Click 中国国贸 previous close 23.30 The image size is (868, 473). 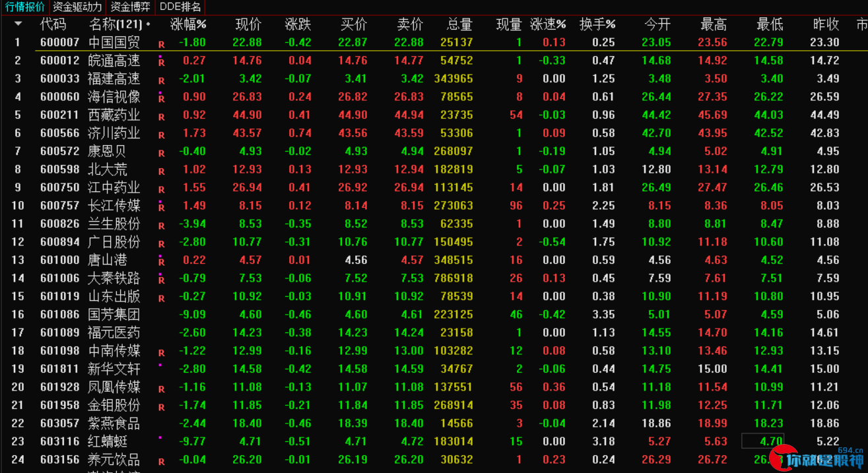825,42
